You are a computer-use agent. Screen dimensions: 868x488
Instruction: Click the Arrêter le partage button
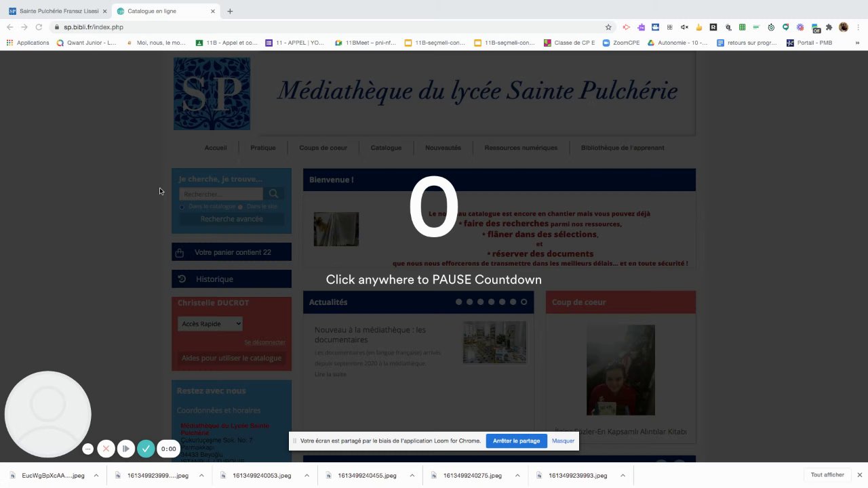[x=516, y=441]
